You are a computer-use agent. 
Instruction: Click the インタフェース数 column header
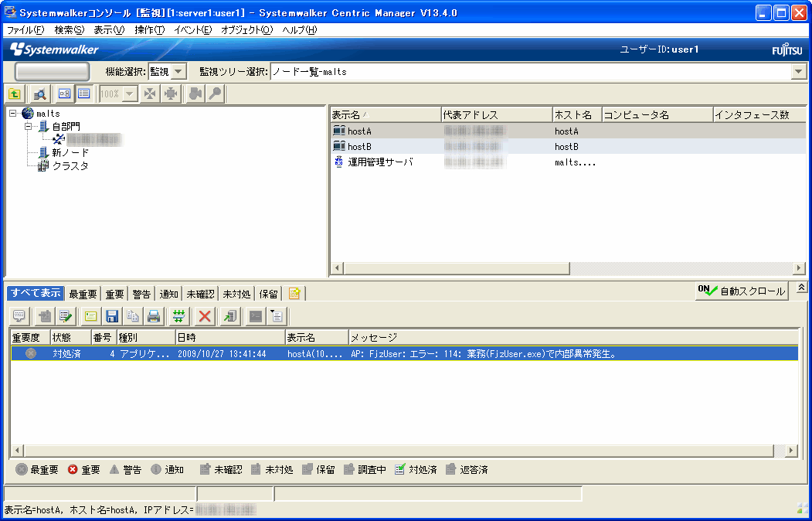coord(759,115)
